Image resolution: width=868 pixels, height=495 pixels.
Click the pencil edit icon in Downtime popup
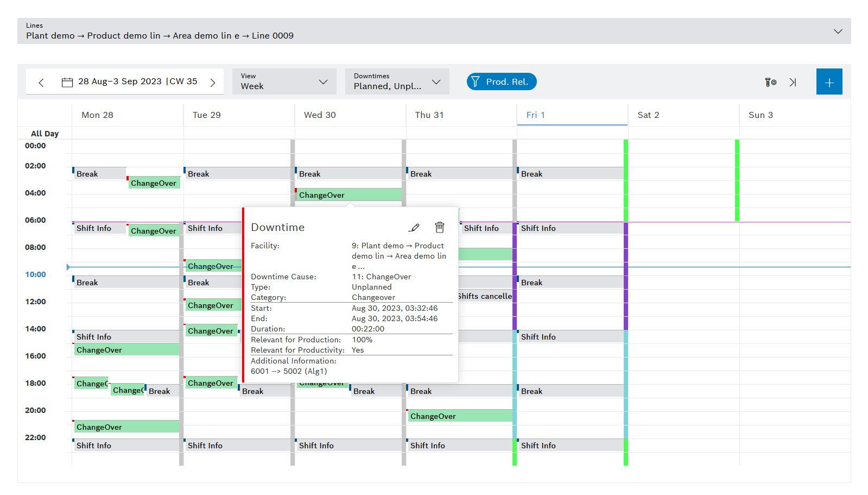(x=415, y=228)
